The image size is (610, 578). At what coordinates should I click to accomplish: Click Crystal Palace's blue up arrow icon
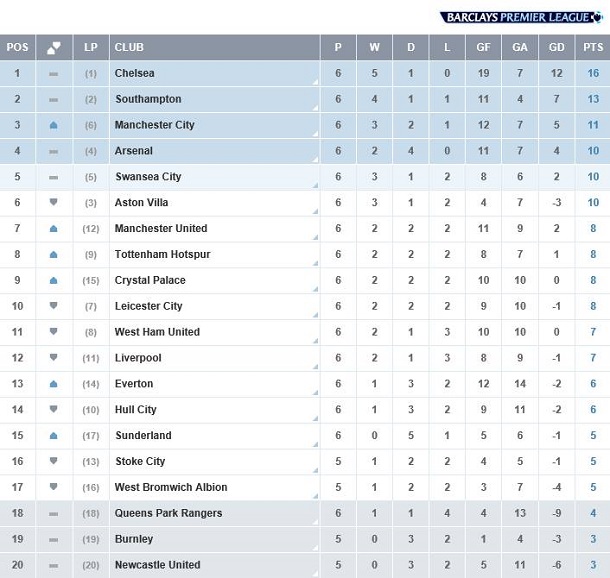click(54, 280)
